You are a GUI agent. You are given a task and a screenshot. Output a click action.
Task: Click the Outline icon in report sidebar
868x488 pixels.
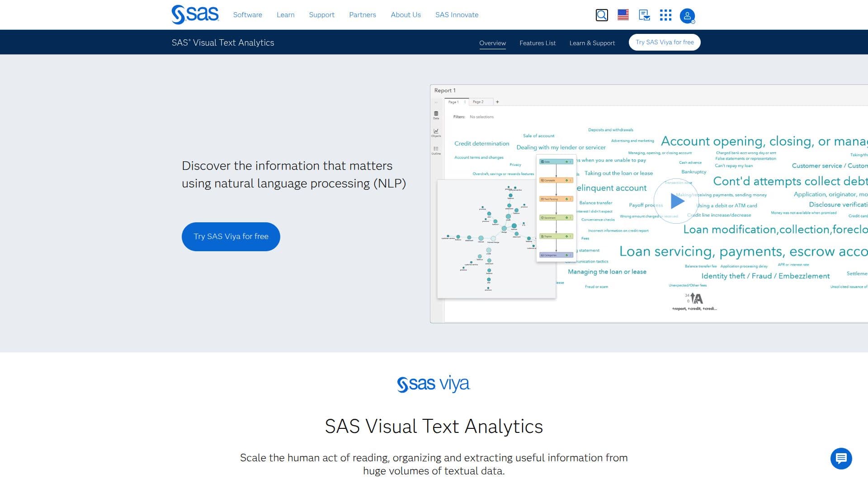(436, 150)
